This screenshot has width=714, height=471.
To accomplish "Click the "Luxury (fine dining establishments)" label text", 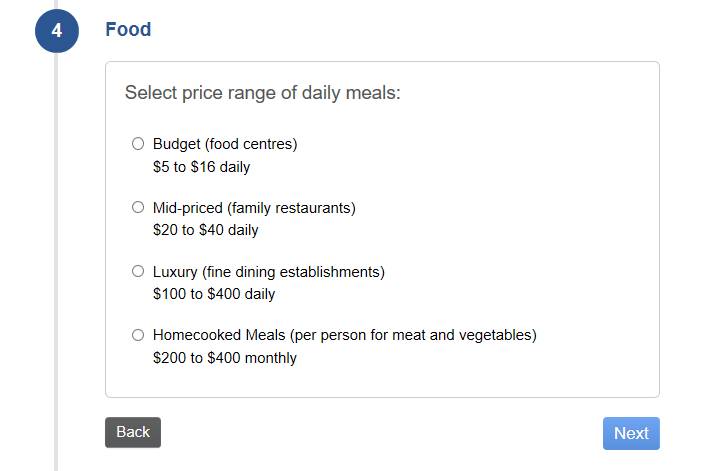I will coord(268,272).
